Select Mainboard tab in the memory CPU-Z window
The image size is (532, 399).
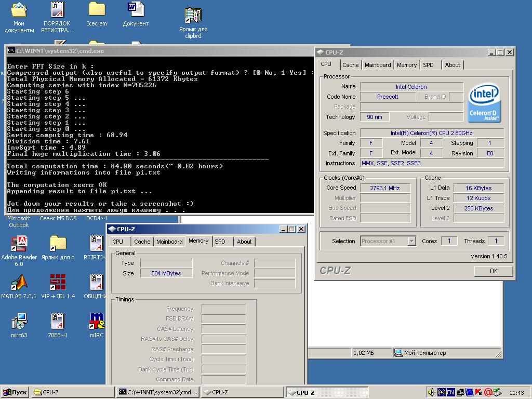pyautogui.click(x=169, y=242)
